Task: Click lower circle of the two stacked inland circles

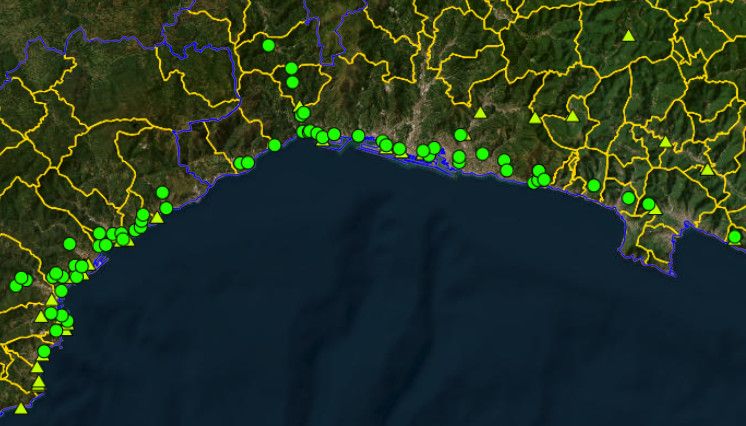Action: 292,82
